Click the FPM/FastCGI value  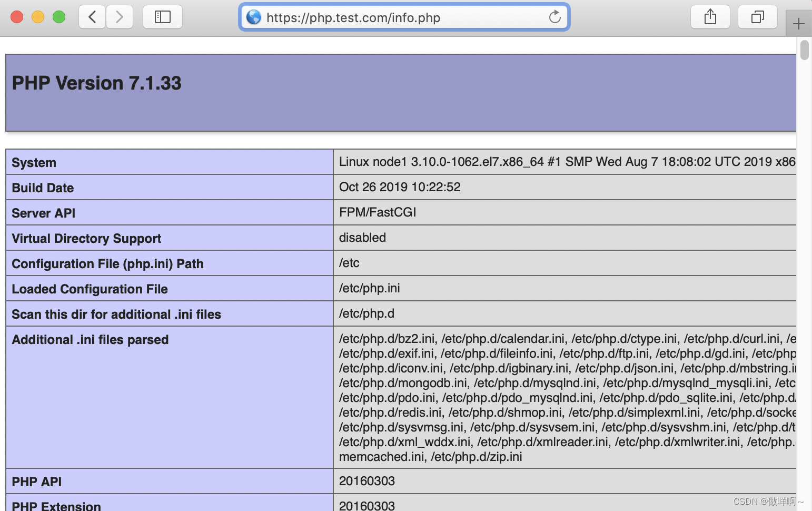coord(378,212)
